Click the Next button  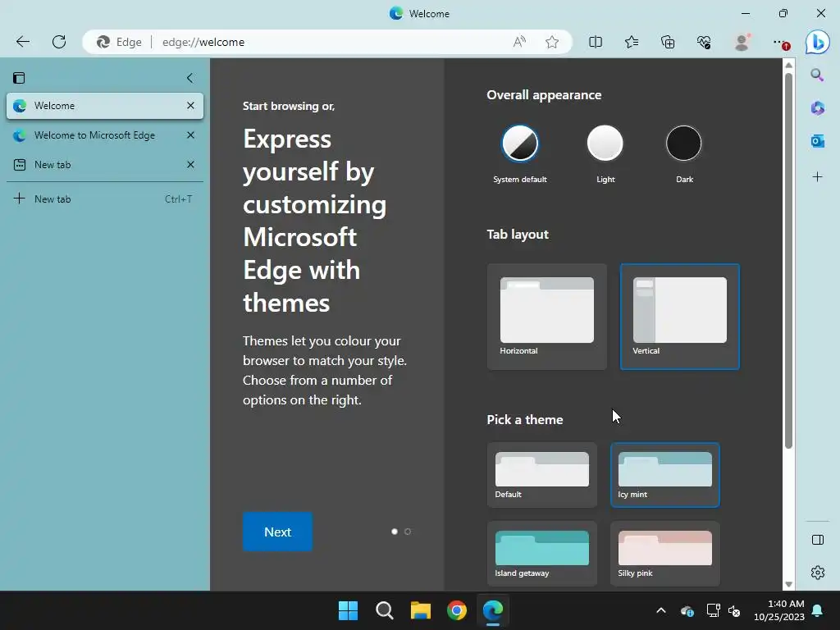(x=277, y=532)
